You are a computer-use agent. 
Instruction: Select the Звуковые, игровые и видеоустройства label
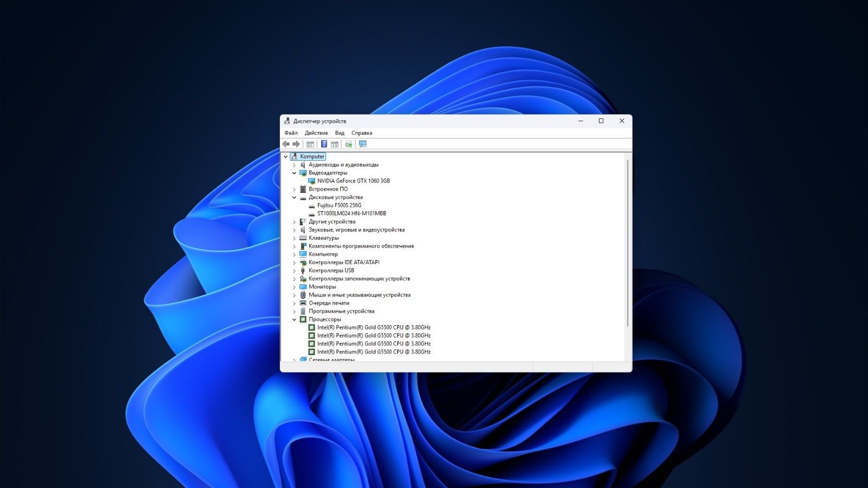tap(356, 230)
